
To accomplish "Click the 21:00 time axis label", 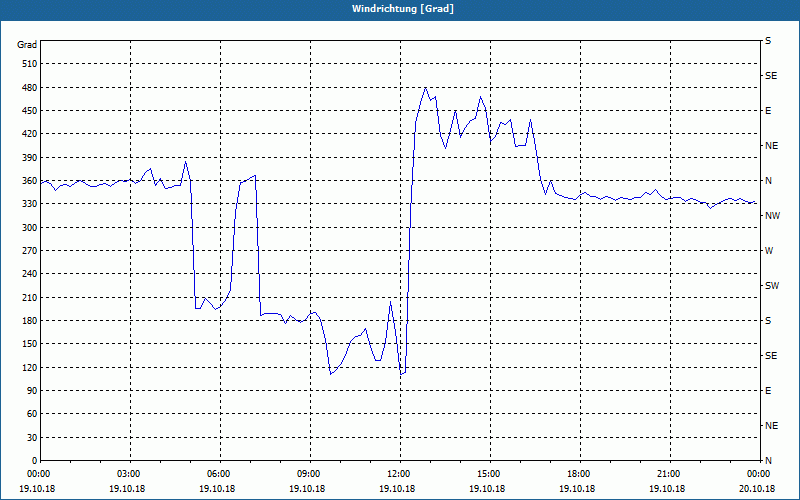I will 669,474.
